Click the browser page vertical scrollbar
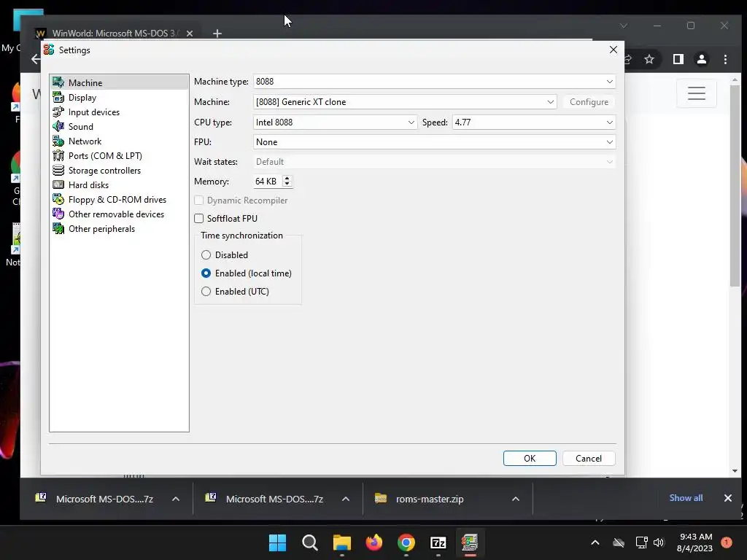 tap(734, 186)
